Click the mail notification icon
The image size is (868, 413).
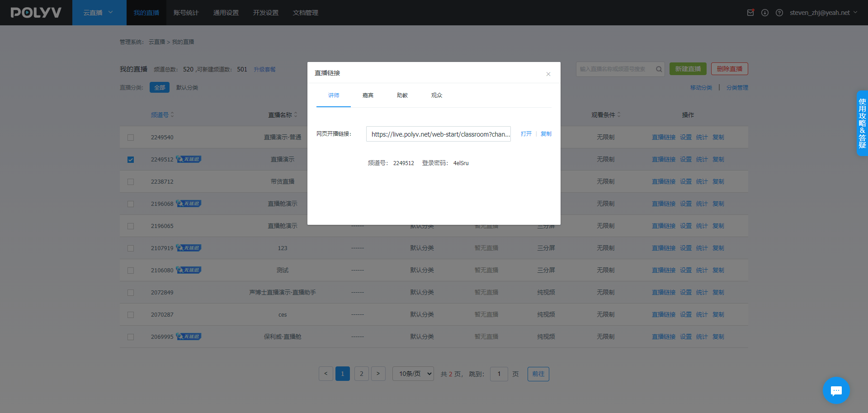click(x=750, y=13)
